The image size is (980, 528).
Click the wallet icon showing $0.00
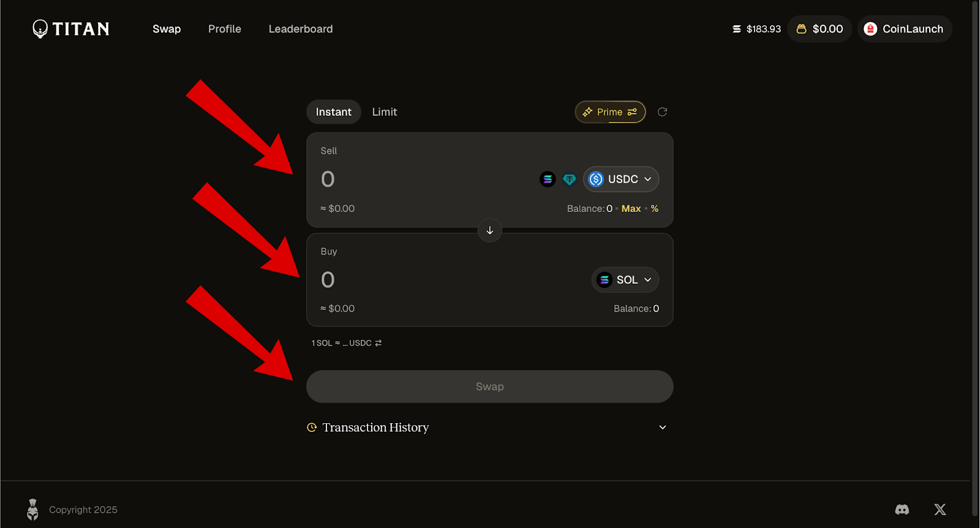point(819,28)
